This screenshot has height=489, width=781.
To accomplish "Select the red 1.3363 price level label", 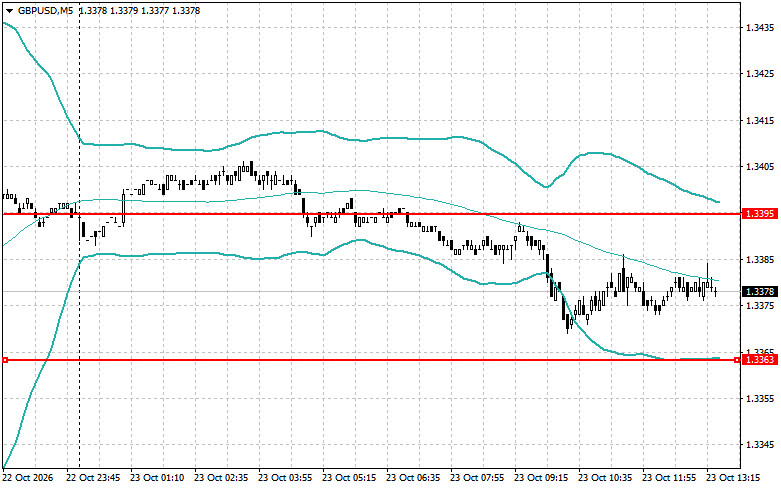I will click(760, 360).
